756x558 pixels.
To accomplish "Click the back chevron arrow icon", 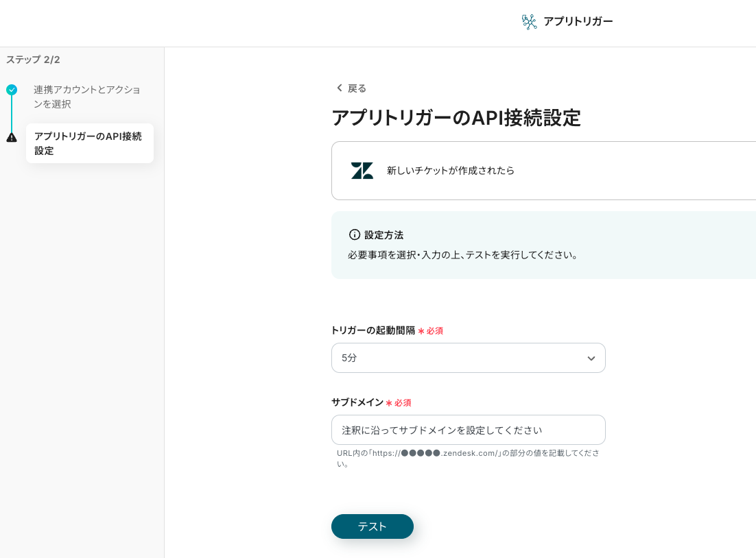I will (339, 88).
